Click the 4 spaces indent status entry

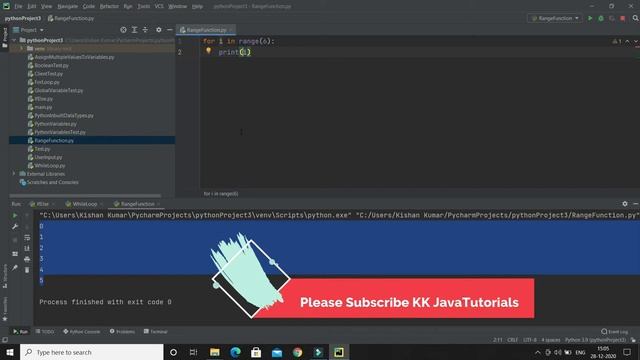click(x=551, y=340)
